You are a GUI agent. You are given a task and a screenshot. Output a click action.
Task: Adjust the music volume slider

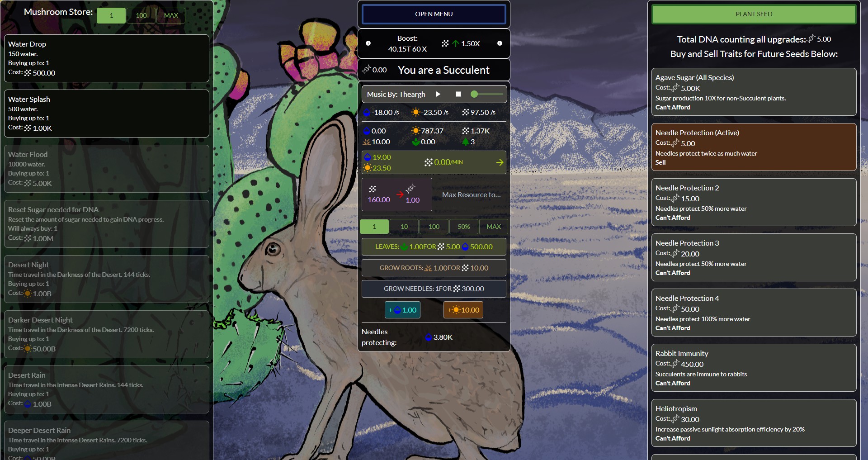pyautogui.click(x=487, y=94)
